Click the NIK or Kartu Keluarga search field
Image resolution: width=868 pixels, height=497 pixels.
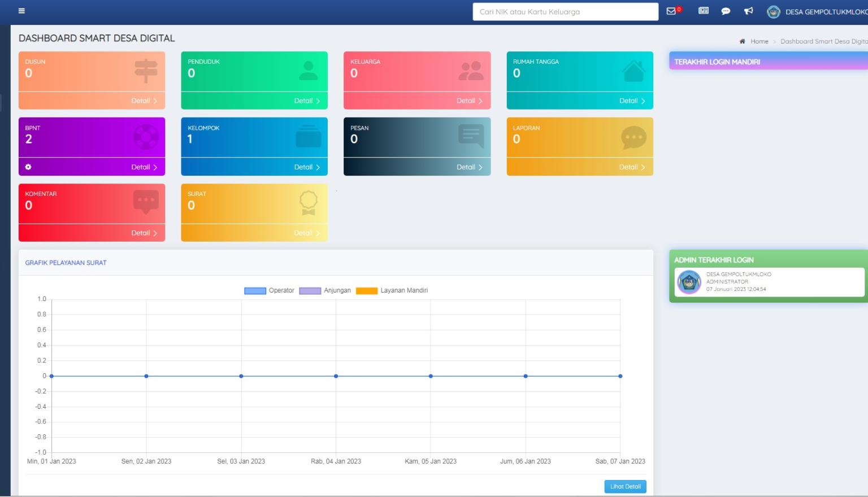click(x=565, y=12)
